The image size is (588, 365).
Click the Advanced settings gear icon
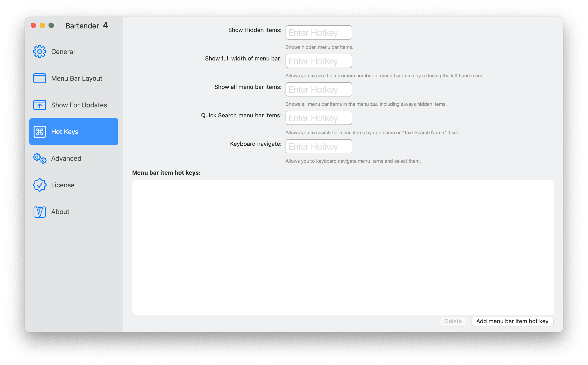point(40,158)
